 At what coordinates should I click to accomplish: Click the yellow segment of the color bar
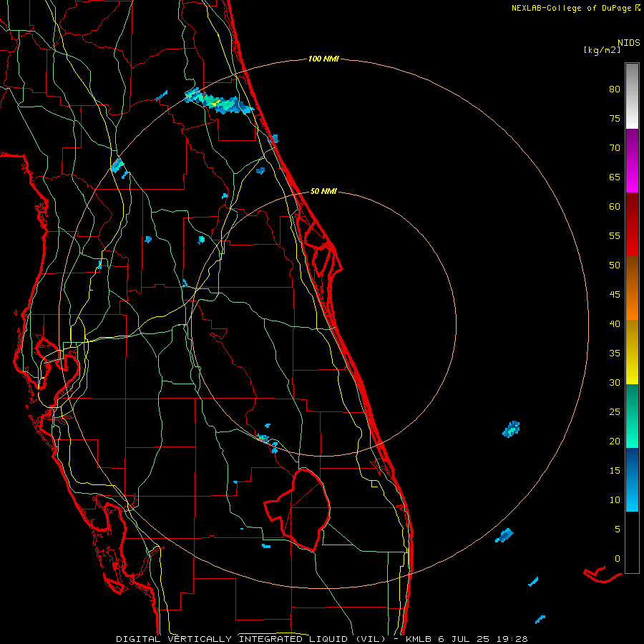pyautogui.click(x=632, y=352)
